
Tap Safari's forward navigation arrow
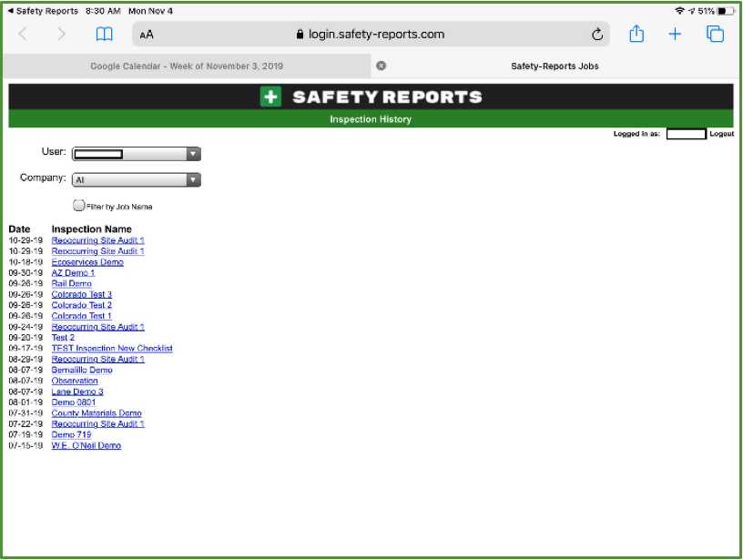click(x=61, y=34)
